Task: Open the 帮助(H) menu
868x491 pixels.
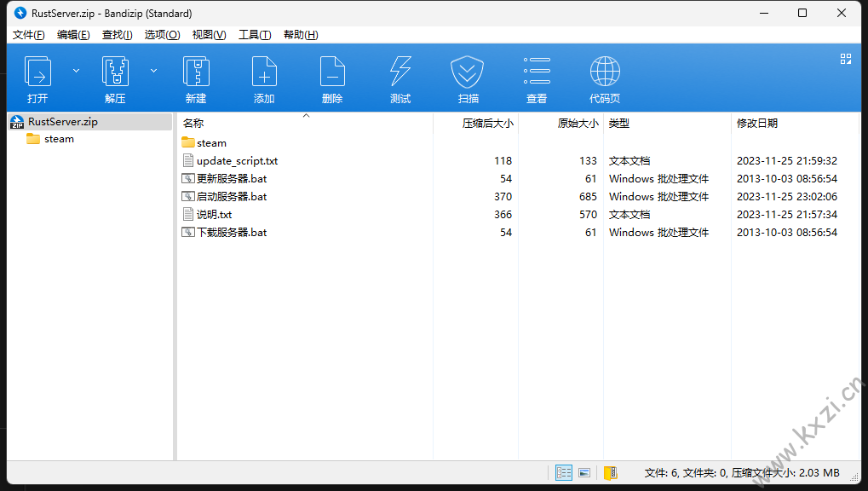Action: [x=301, y=35]
